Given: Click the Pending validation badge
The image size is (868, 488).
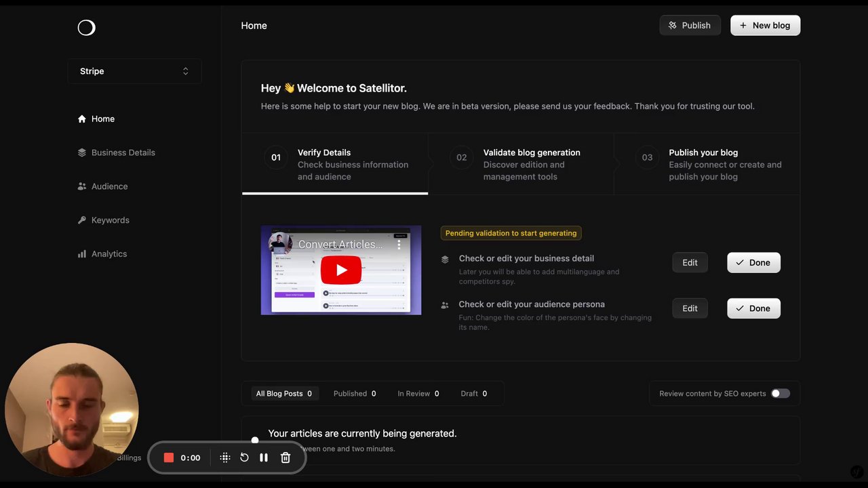Looking at the screenshot, I should click(511, 233).
